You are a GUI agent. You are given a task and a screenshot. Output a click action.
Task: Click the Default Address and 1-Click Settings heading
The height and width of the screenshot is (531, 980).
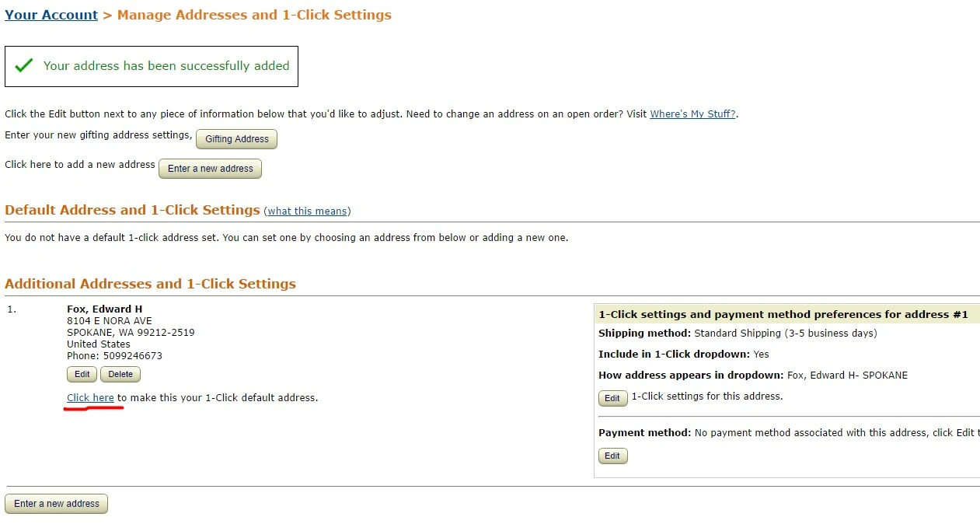coord(132,210)
